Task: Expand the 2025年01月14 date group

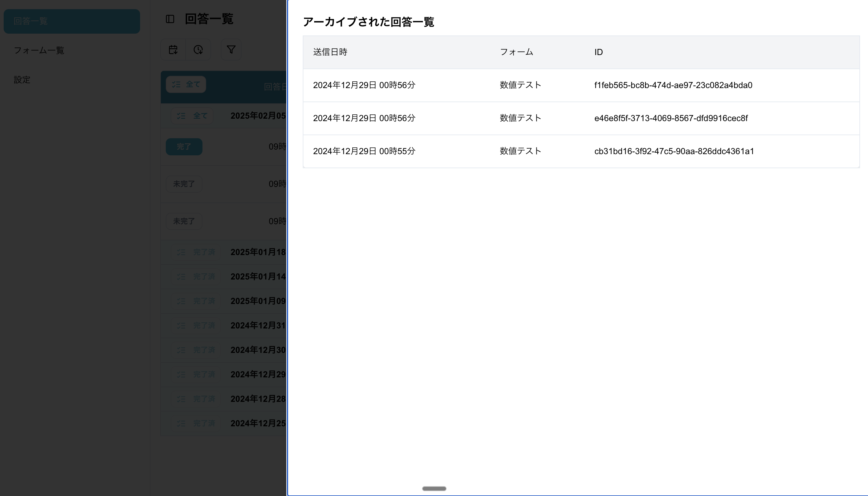Action: [x=258, y=277]
